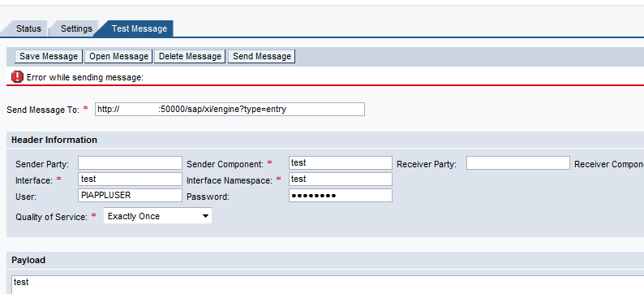Click the Sender Component field
The height and width of the screenshot is (294, 644).
pyautogui.click(x=341, y=162)
